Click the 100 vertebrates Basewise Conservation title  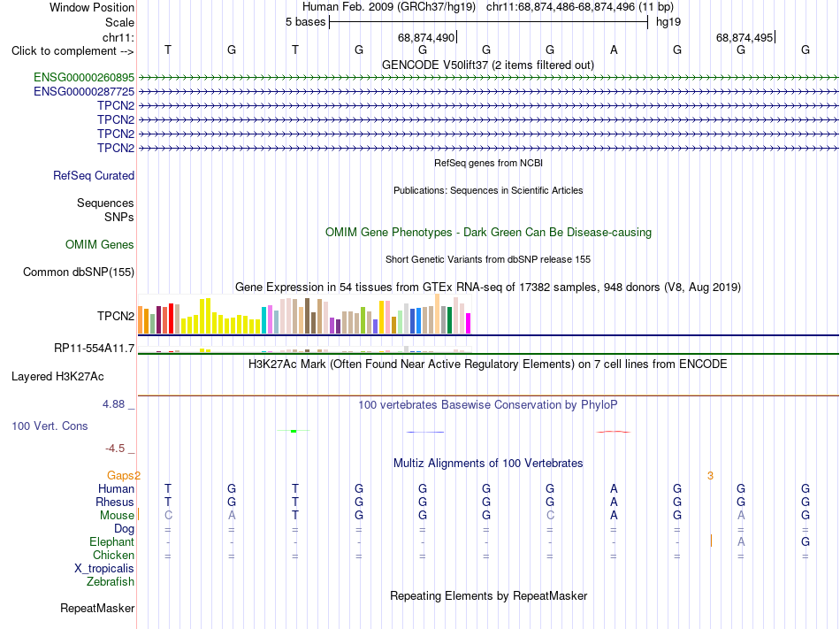(488, 405)
